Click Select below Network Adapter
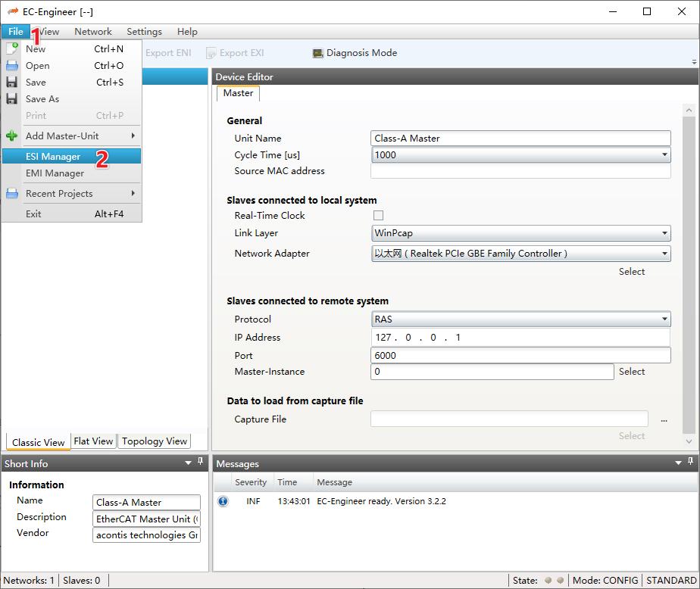700x589 pixels. (631, 272)
